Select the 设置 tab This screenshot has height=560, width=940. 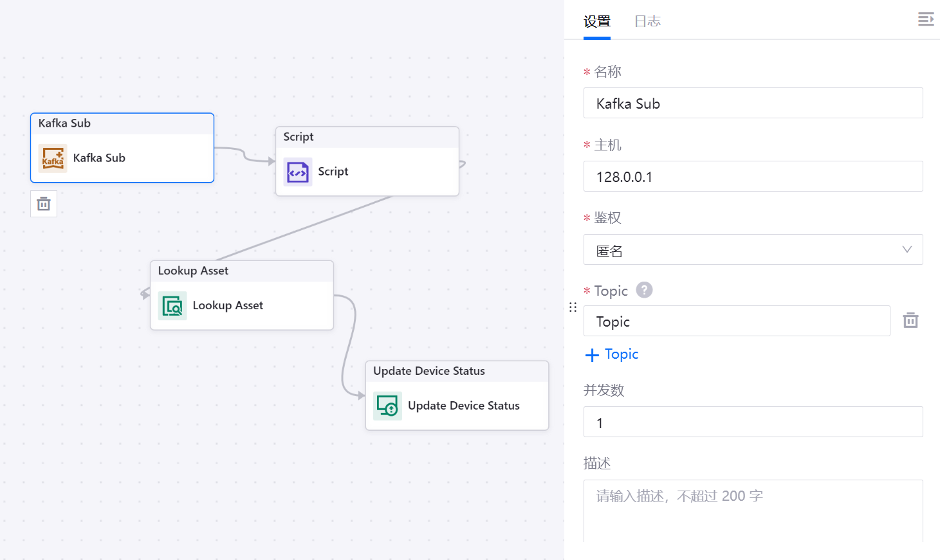[596, 21]
